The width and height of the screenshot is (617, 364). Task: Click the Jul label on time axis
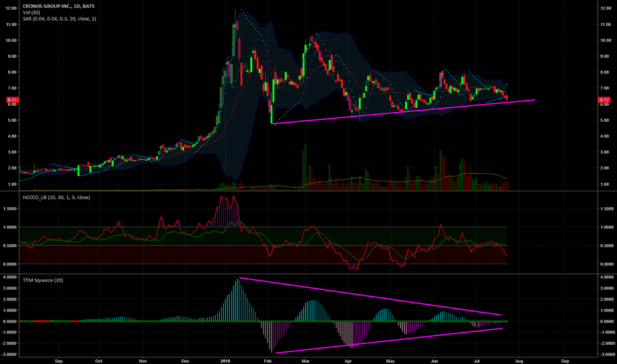click(477, 361)
